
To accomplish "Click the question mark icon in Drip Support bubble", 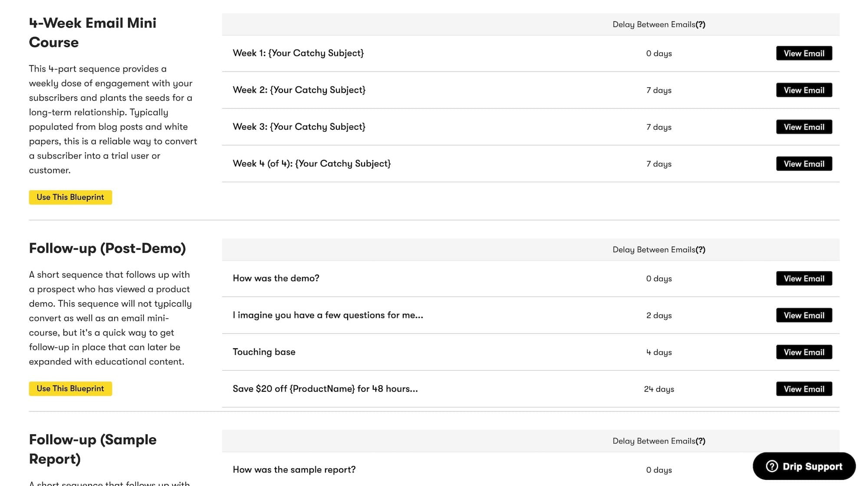I will (772, 466).
